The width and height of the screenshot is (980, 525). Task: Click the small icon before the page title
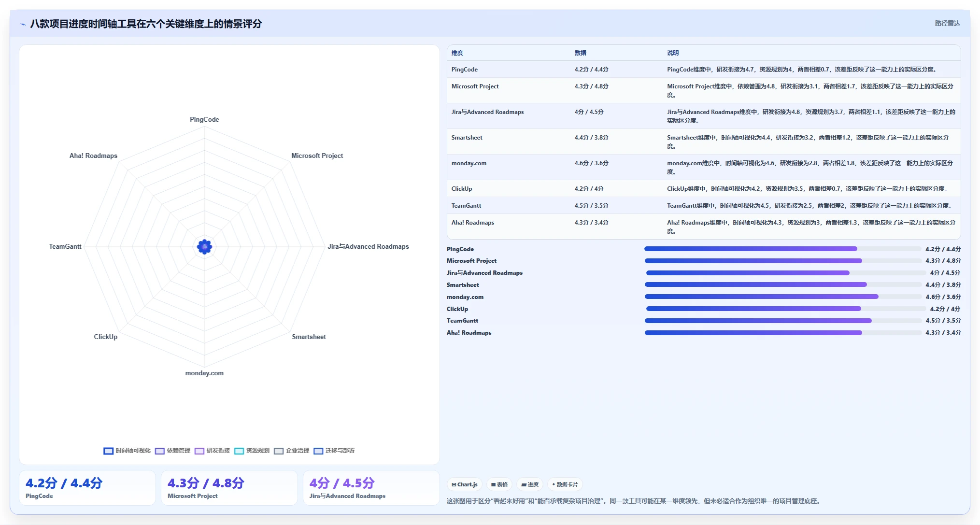point(23,24)
